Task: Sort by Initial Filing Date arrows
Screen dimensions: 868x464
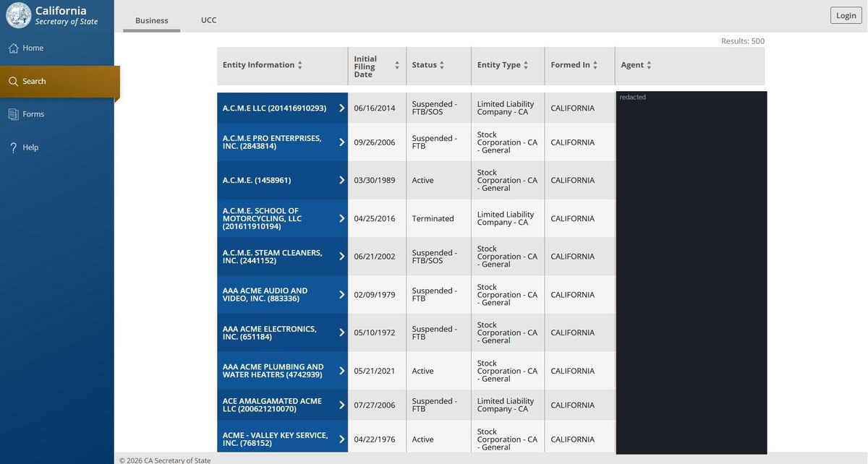Action: [397, 65]
